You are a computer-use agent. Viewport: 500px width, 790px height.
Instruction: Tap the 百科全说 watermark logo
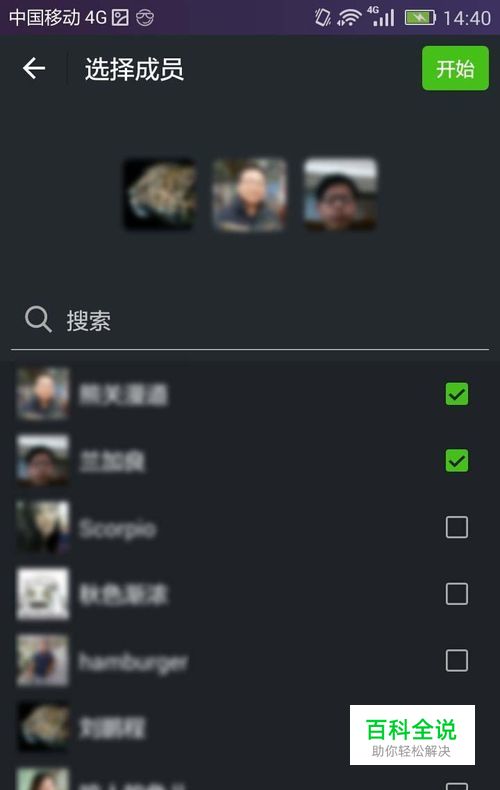tap(412, 735)
